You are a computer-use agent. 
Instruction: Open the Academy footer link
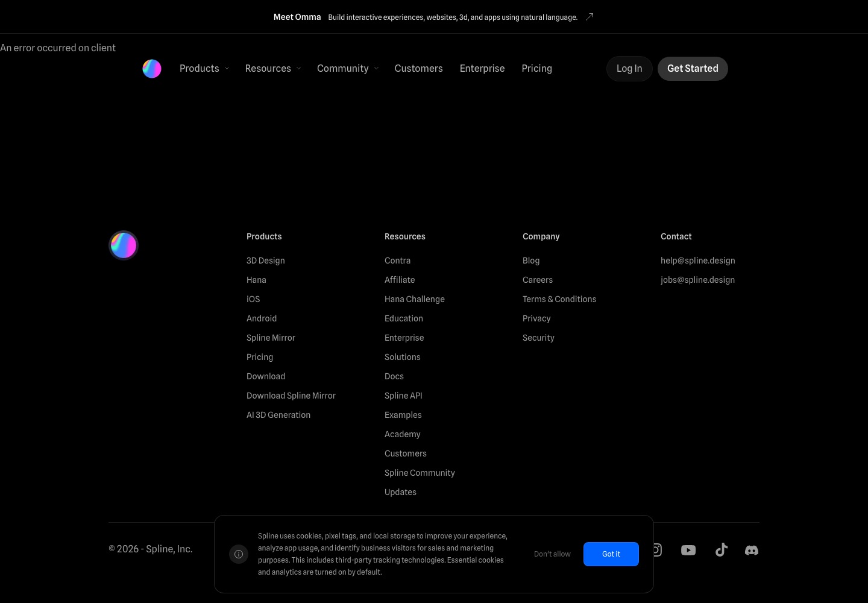click(x=403, y=434)
